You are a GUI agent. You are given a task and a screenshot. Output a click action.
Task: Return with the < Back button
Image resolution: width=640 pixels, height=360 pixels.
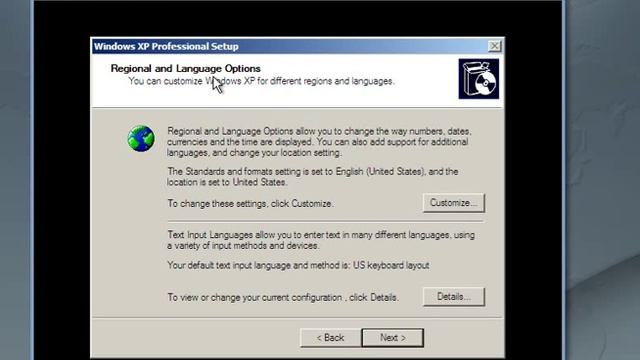331,338
